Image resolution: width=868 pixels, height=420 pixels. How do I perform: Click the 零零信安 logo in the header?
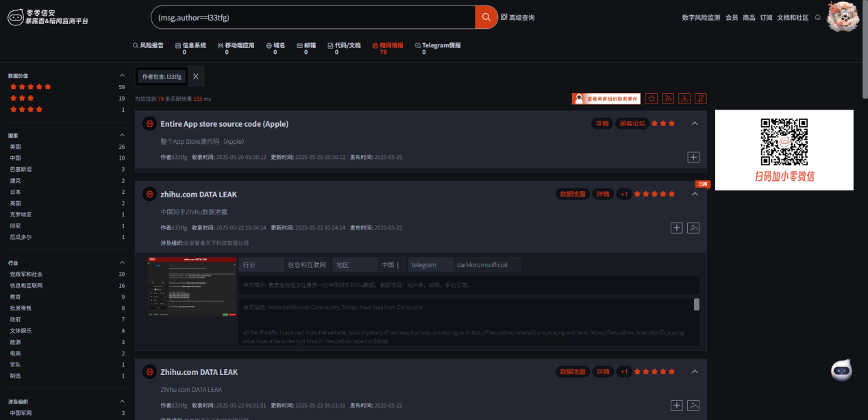tap(48, 17)
